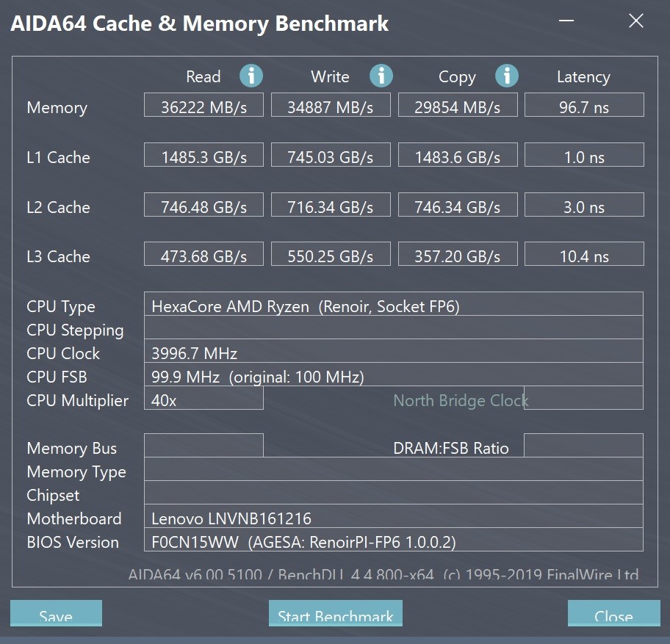The height and width of the screenshot is (644, 670).
Task: Start the cache and memory benchmark
Action: point(336,613)
